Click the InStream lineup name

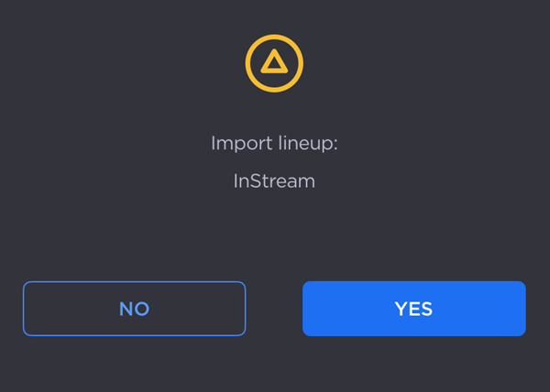[274, 181]
